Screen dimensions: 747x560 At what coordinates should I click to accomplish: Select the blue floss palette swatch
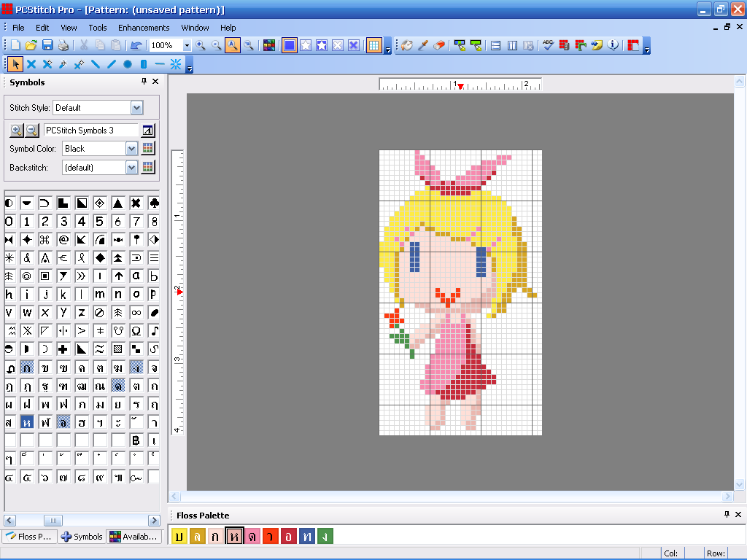coord(307,537)
